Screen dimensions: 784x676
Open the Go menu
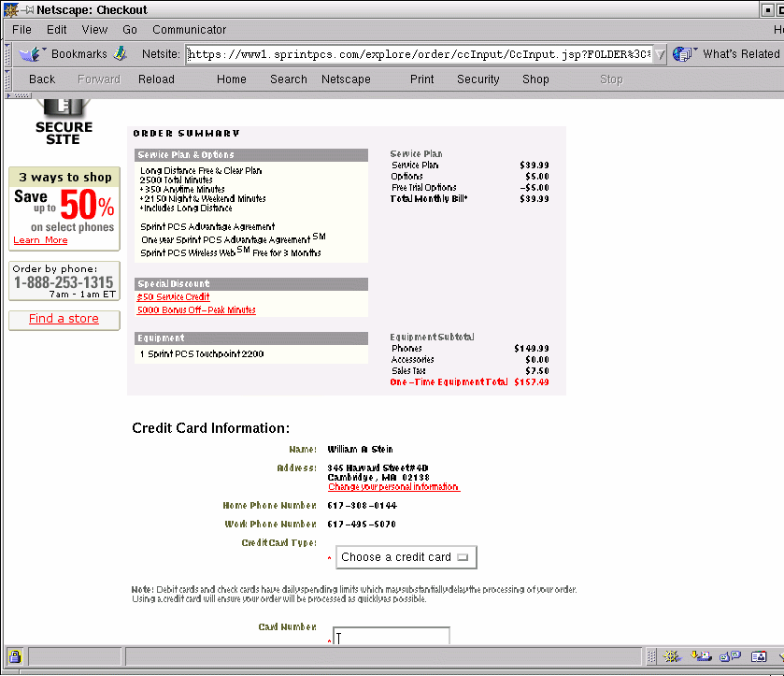(130, 30)
